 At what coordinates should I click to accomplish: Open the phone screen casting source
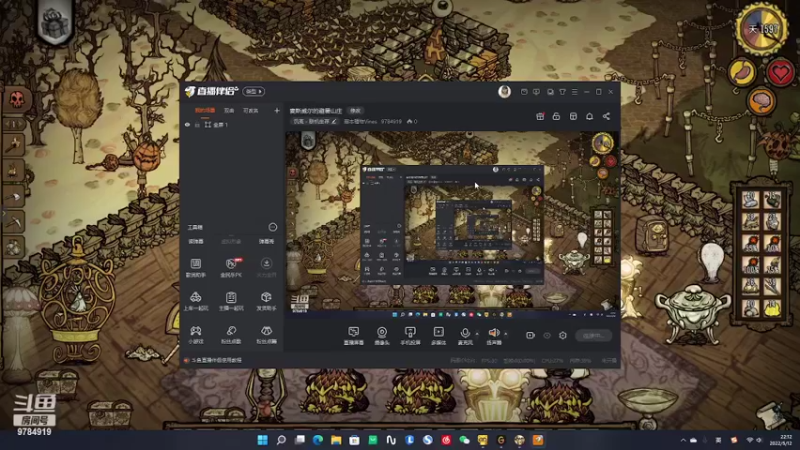[x=410, y=336]
